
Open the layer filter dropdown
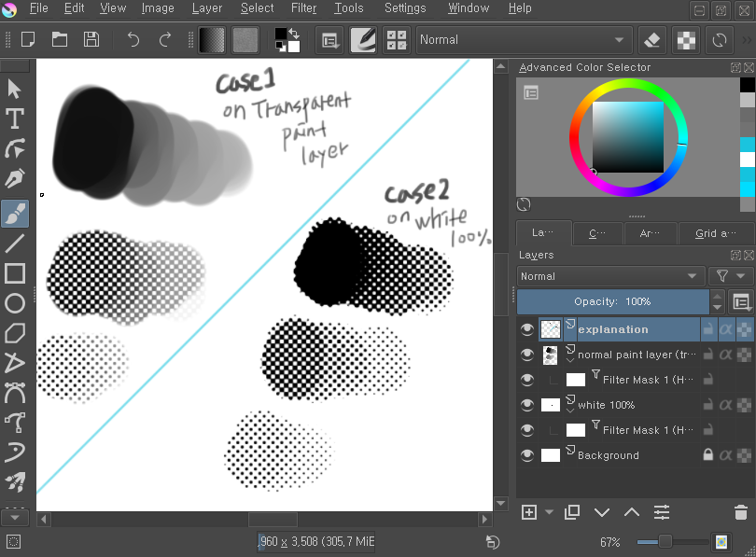731,276
